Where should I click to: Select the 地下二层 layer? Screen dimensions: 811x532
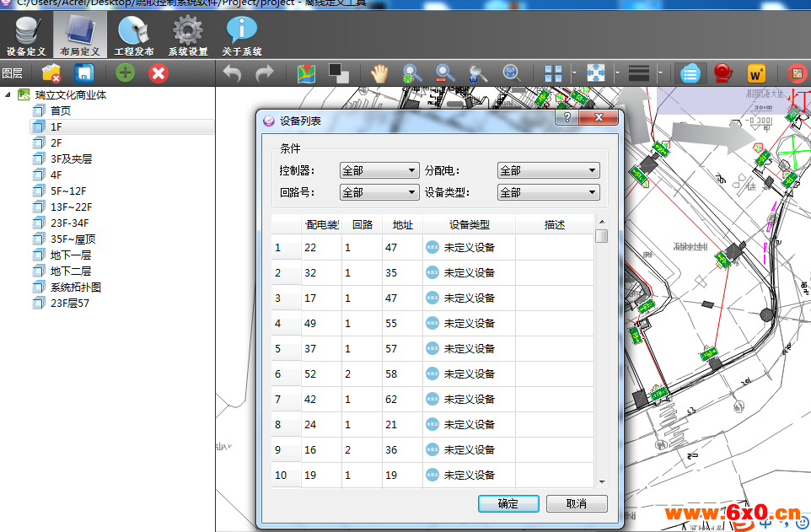point(70,271)
